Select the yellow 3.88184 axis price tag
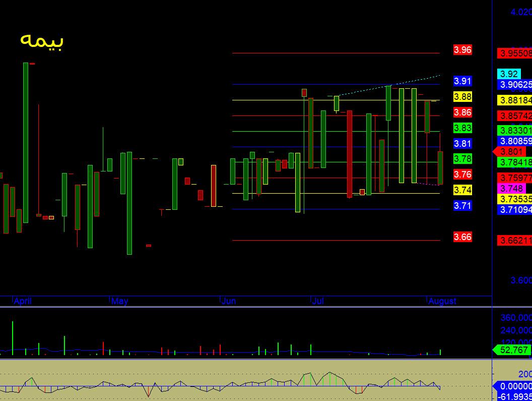The height and width of the screenshot is (401, 532). 515,100
